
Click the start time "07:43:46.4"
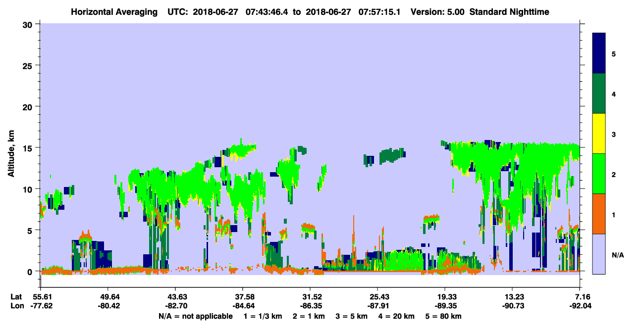point(267,11)
